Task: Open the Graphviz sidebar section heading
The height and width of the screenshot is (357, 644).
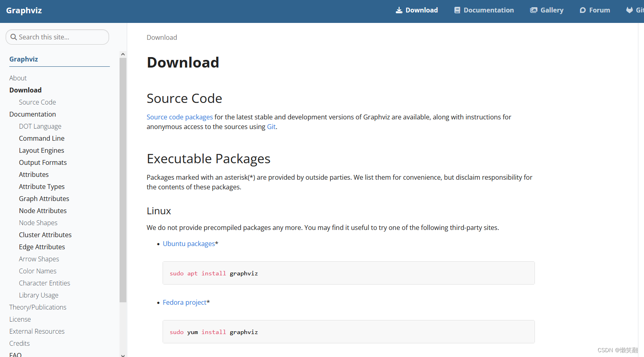Action: click(24, 59)
